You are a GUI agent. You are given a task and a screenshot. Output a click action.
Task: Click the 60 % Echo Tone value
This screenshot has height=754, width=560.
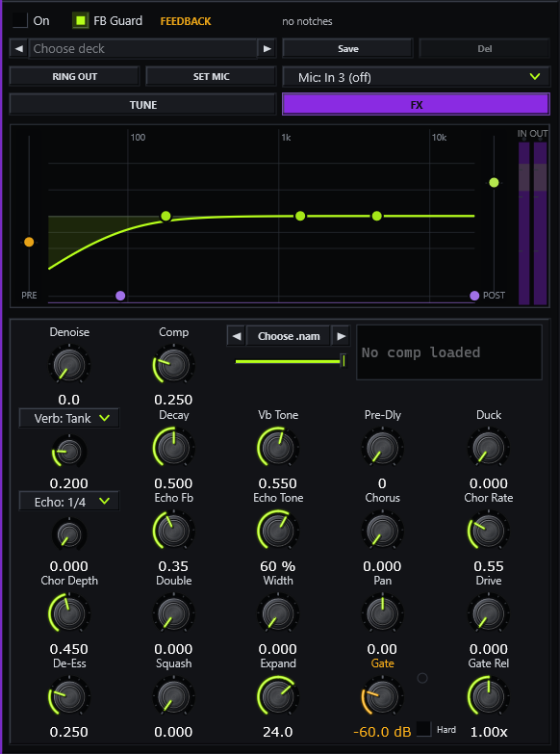278,566
